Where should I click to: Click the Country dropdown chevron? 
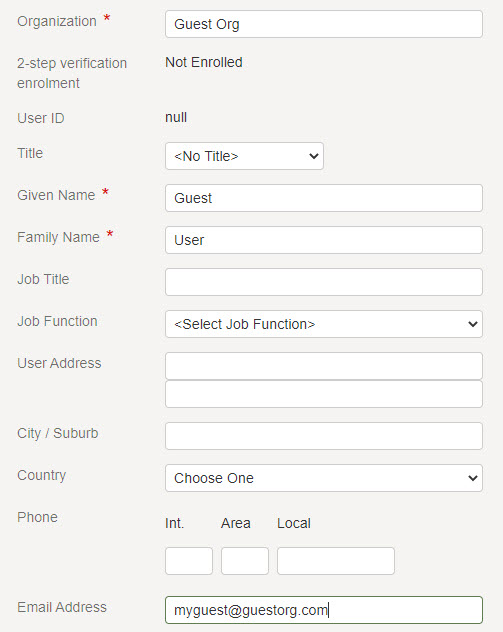point(473,478)
